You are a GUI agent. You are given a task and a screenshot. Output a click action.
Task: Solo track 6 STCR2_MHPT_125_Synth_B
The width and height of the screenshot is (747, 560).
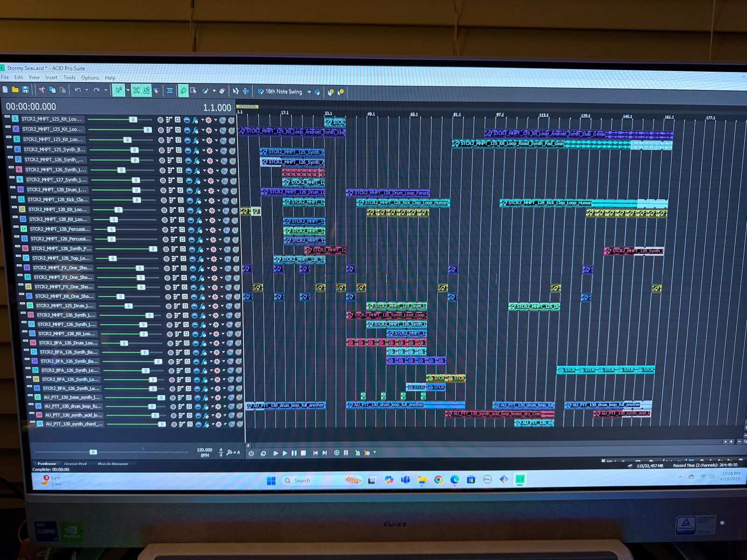tap(232, 151)
